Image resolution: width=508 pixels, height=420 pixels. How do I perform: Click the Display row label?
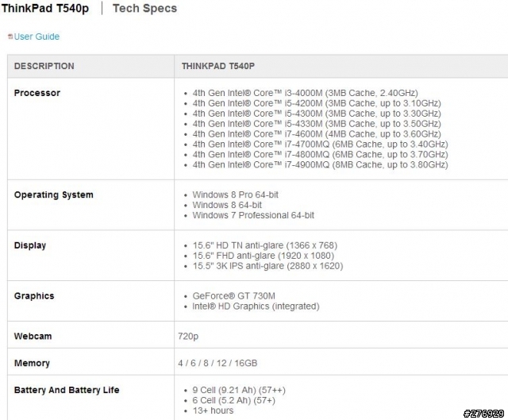(30, 245)
